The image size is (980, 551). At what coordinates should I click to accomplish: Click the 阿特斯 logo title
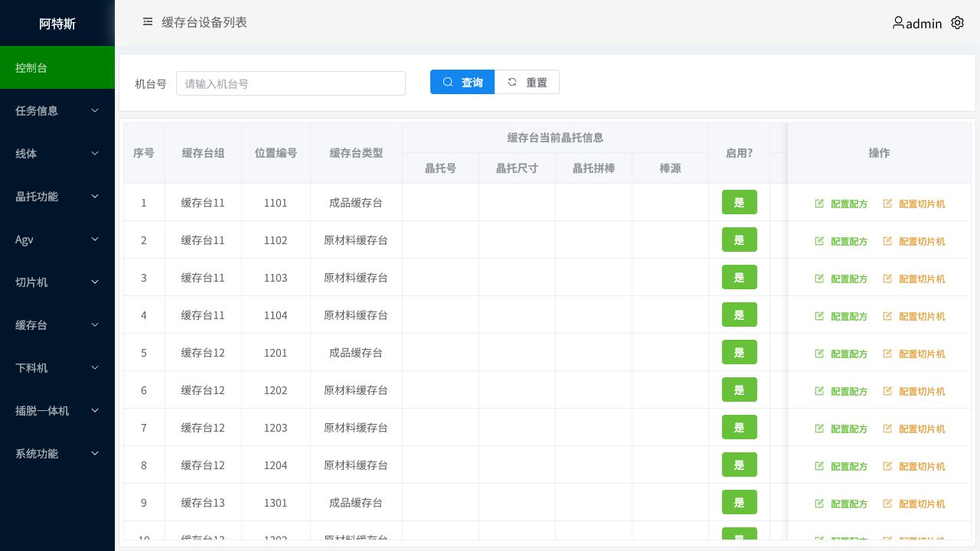click(57, 23)
